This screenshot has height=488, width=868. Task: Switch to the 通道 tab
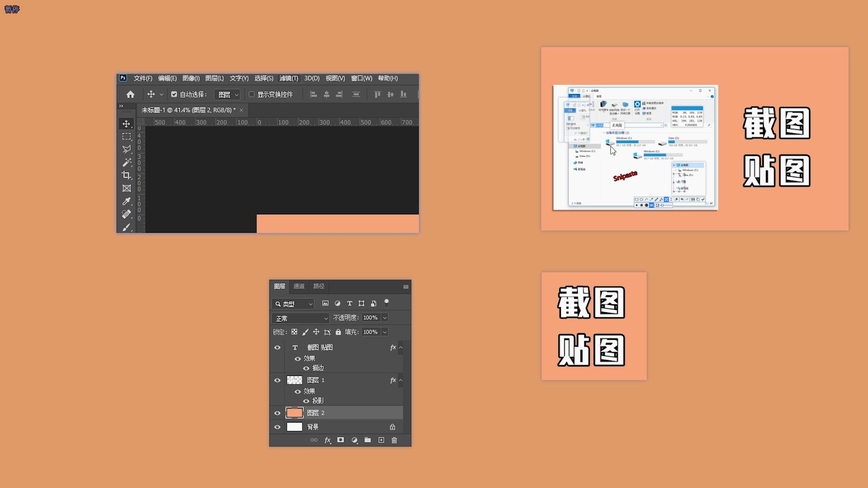click(x=299, y=286)
